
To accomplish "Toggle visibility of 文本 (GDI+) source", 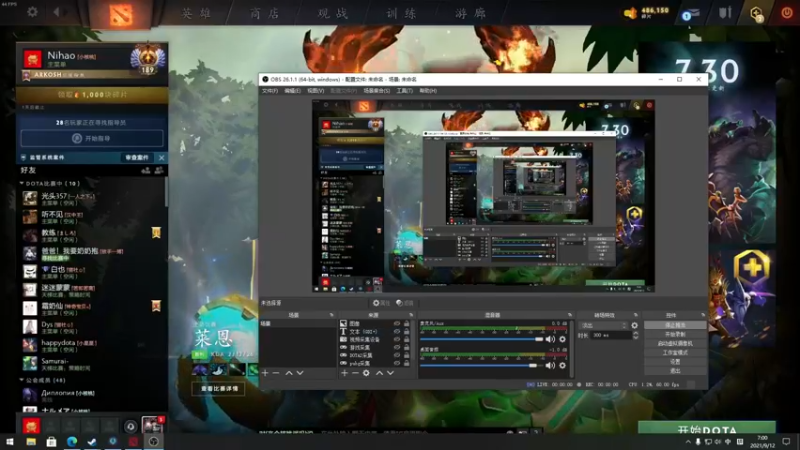I will 396,332.
